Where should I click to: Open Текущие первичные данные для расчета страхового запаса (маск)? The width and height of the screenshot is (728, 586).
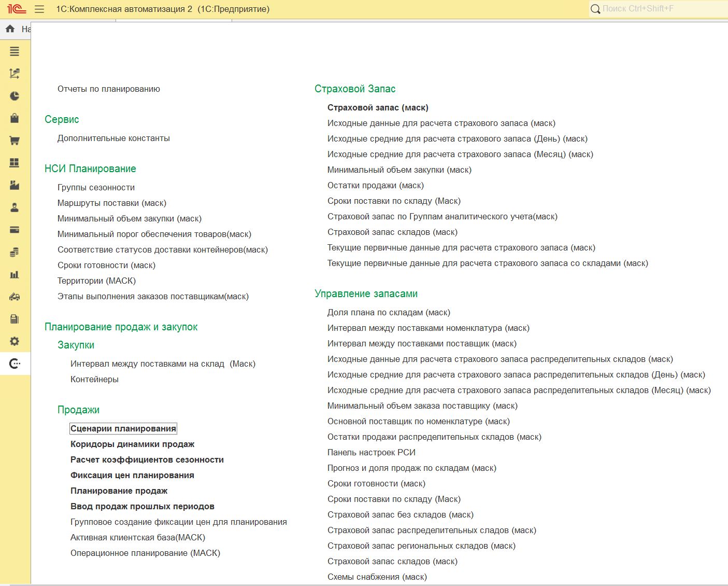461,248
